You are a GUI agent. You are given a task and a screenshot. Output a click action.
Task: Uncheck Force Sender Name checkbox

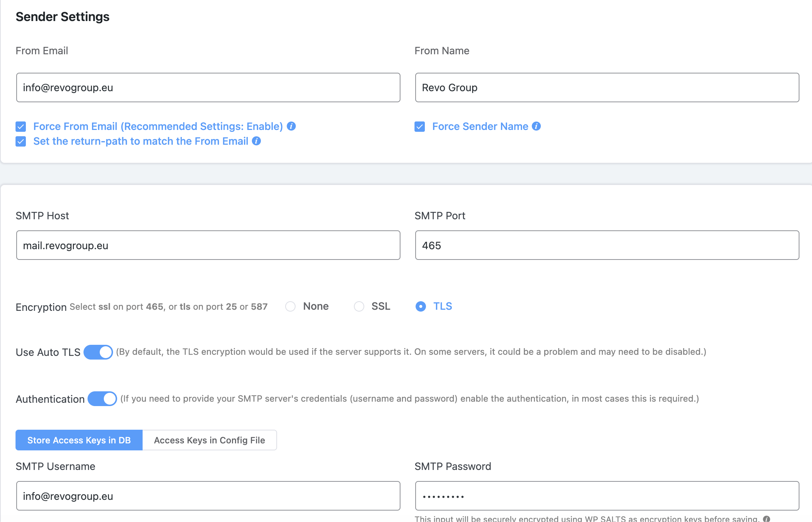pos(420,127)
